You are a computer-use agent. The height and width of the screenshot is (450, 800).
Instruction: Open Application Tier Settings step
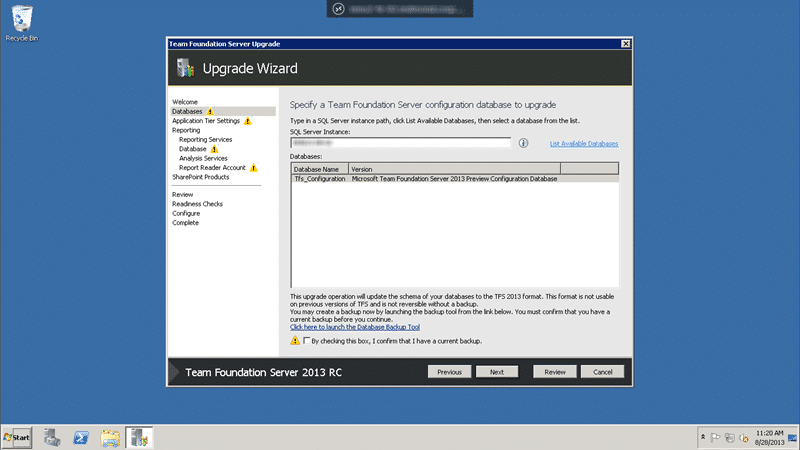[x=206, y=121]
